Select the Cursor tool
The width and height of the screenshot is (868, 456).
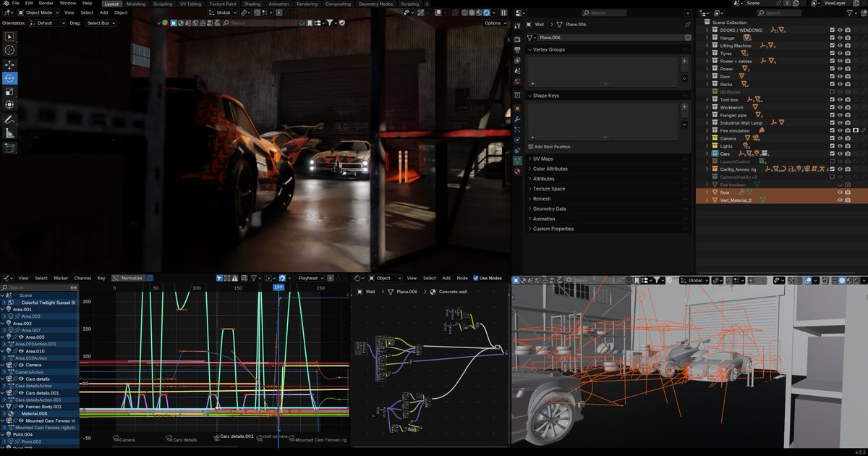9,50
